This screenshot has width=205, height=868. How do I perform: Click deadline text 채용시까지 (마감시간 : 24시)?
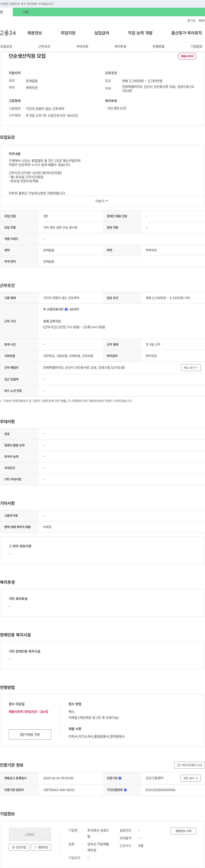tap(28, 712)
